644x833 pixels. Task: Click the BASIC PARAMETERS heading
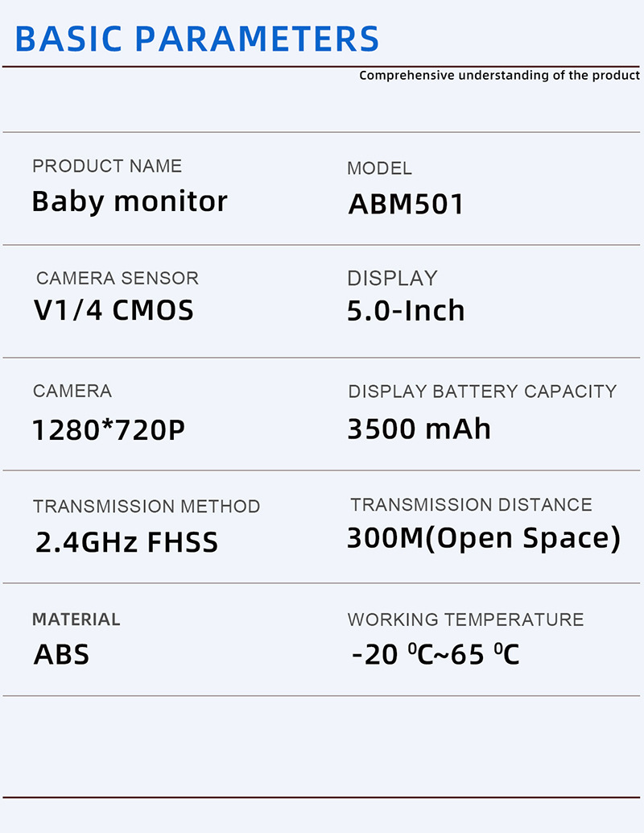pyautogui.click(x=196, y=38)
